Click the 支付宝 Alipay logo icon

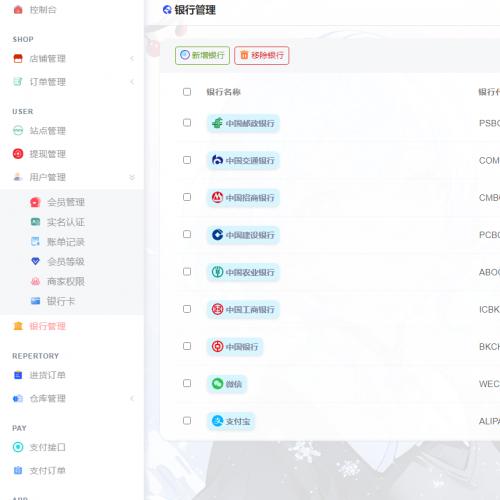tap(217, 421)
